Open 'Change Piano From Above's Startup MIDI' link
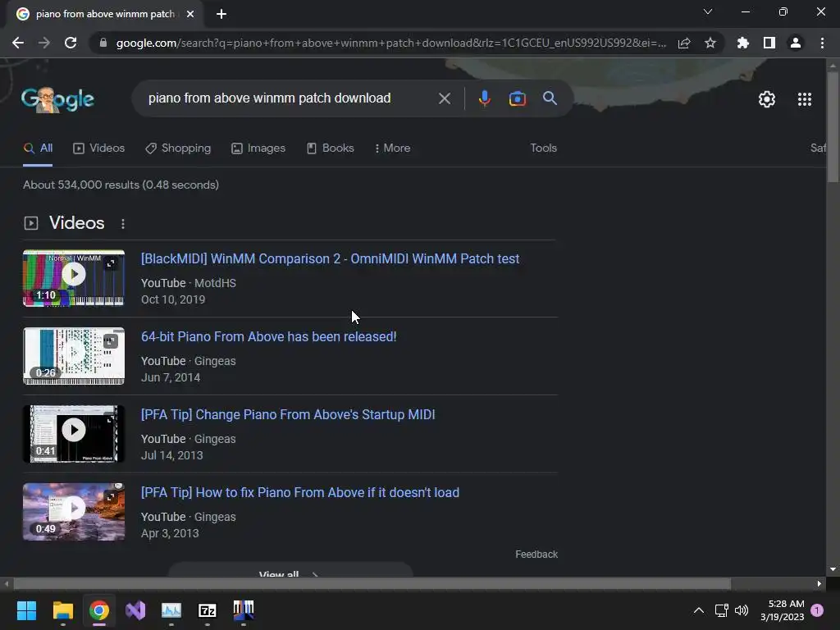Viewport: 840px width, 630px height. click(x=288, y=414)
